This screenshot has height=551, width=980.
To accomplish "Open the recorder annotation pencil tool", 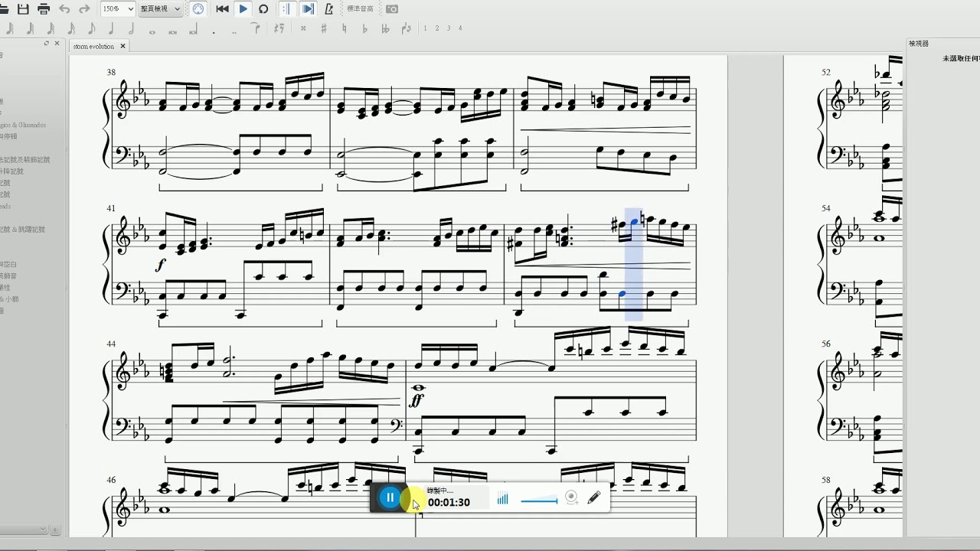I will [x=593, y=497].
